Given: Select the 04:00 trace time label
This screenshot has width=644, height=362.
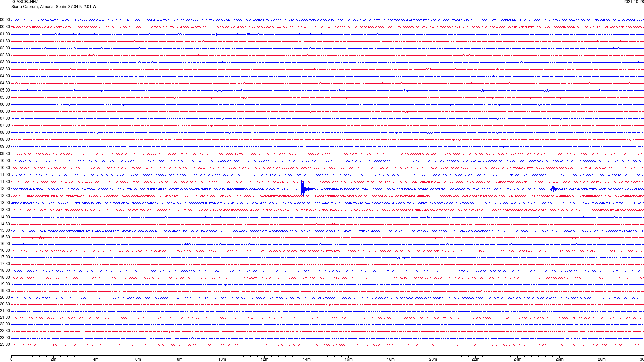Looking at the screenshot, I should [5, 76].
